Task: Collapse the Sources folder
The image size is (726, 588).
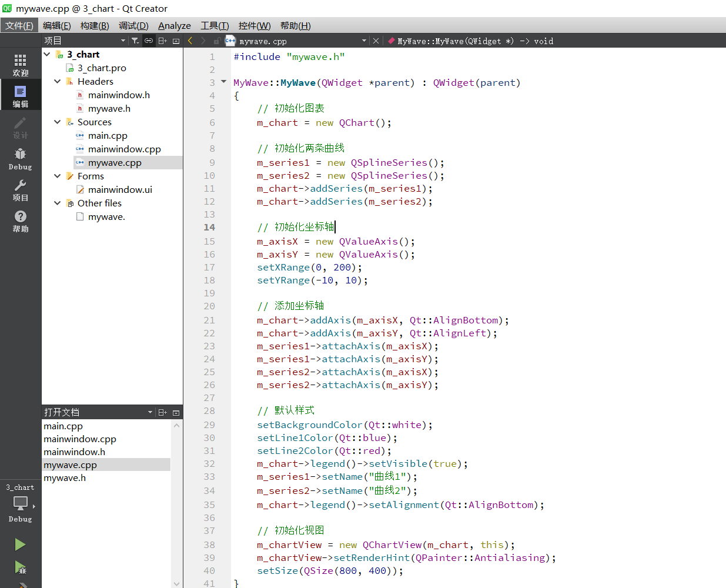Action: 58,122
